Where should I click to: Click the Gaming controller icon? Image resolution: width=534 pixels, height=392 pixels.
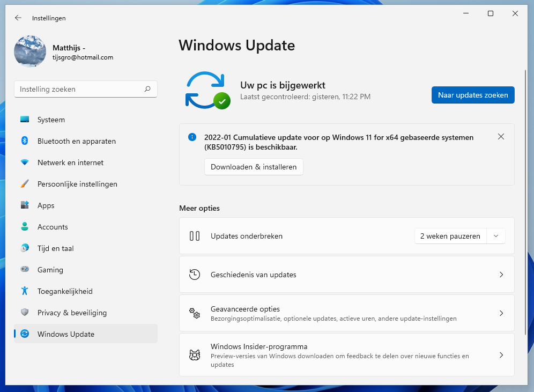point(25,270)
